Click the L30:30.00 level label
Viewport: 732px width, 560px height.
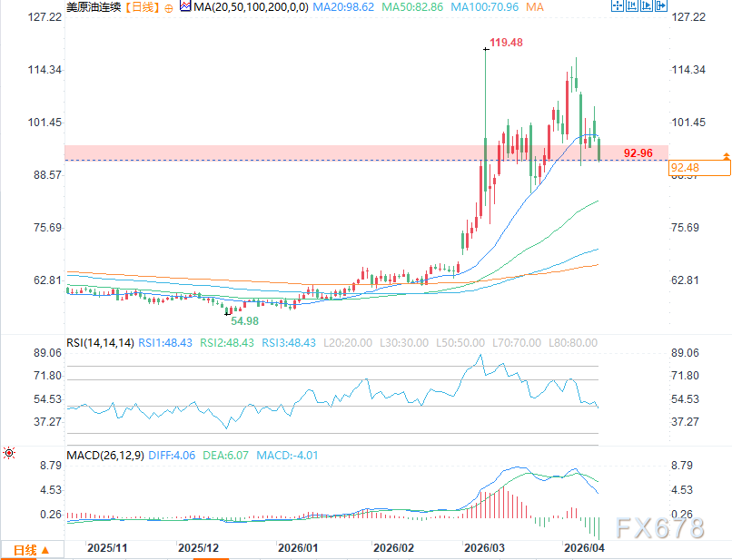point(404,342)
